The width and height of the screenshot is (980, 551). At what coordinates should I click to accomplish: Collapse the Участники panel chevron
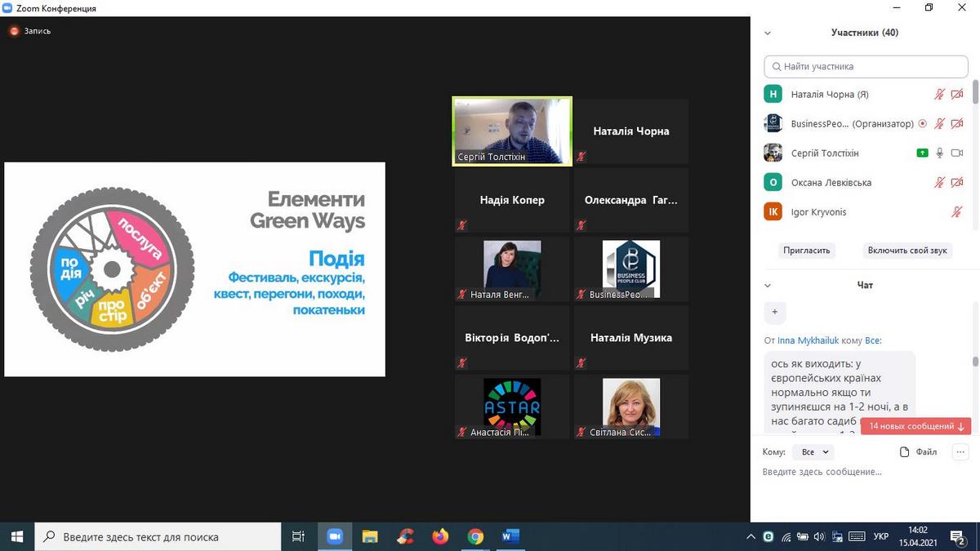(x=767, y=33)
